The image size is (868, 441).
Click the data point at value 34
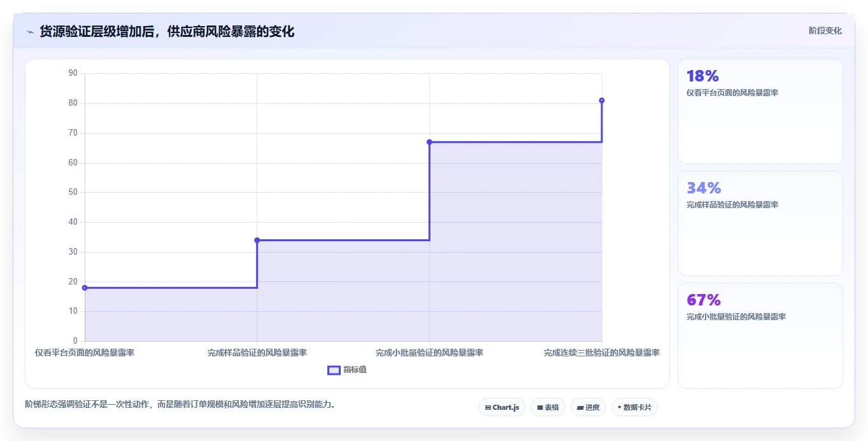click(x=257, y=240)
